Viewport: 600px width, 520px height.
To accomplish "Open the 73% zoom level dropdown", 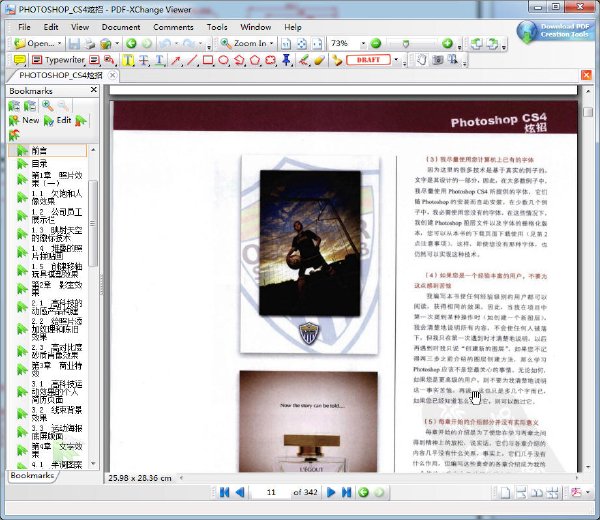I will (363, 44).
